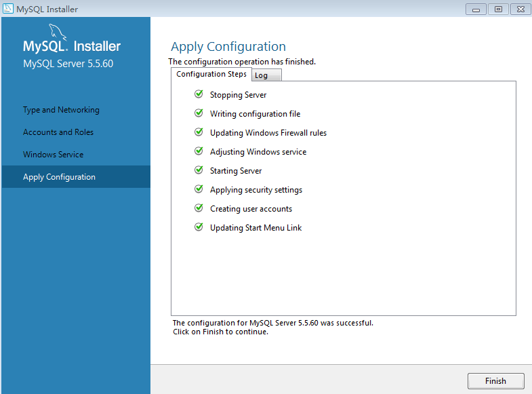Click 'Updating Windows Firewall rules' step text

tap(268, 133)
